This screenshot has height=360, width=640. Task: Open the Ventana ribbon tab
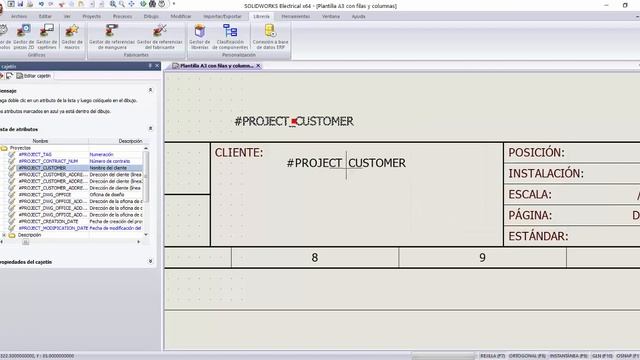(x=331, y=16)
